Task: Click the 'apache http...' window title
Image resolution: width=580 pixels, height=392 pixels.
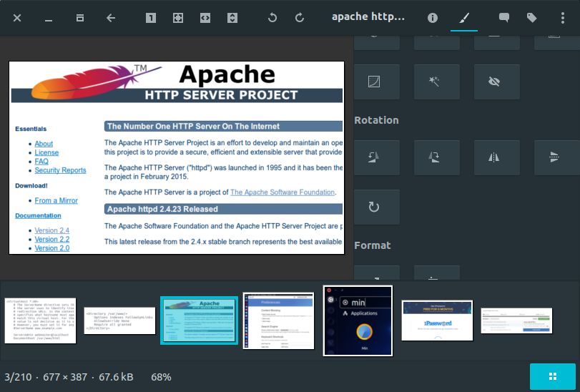Action: 368,17
